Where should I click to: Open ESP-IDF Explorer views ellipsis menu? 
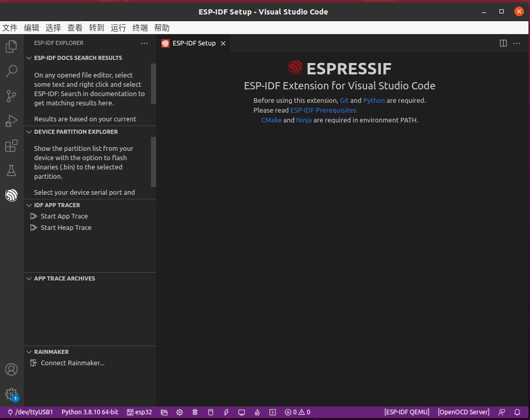coord(144,43)
